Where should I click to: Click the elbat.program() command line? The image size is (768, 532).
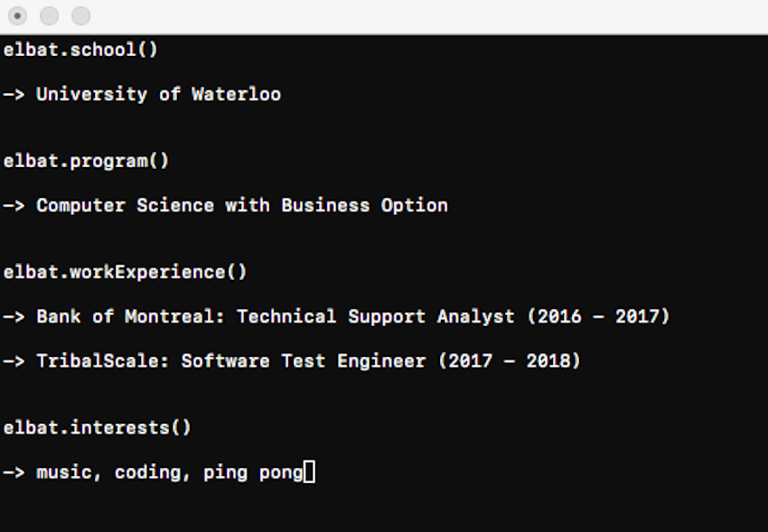tap(86, 161)
